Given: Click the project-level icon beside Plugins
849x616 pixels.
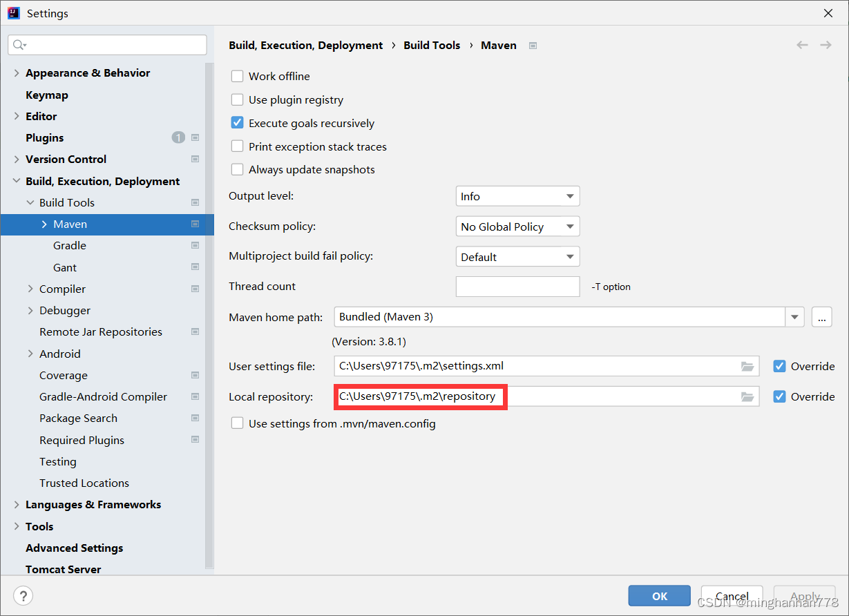Looking at the screenshot, I should point(195,137).
